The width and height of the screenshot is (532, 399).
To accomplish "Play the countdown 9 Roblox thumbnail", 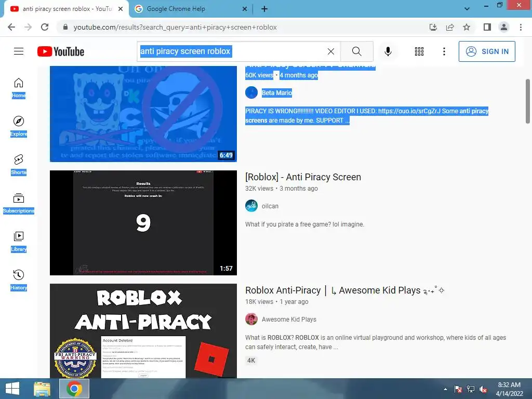I will pyautogui.click(x=143, y=222).
